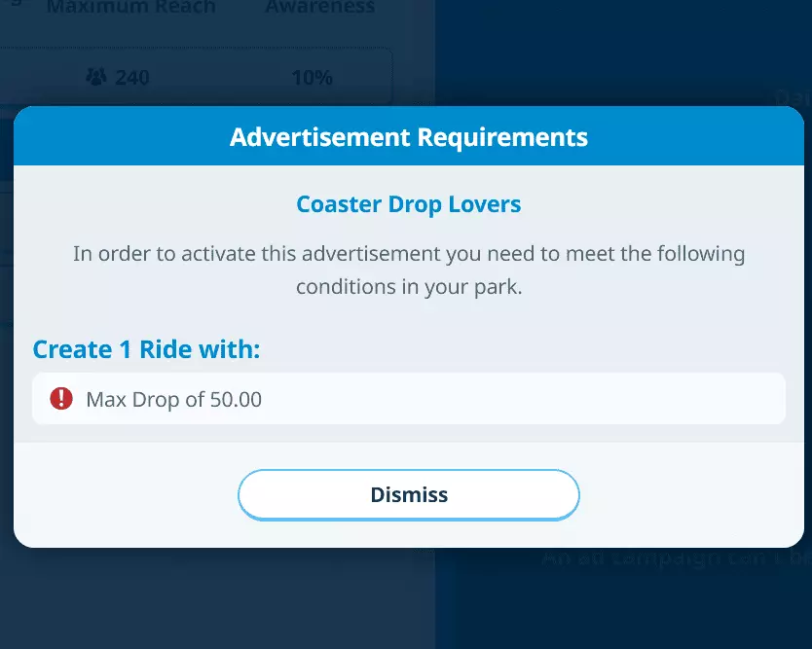Viewport: 812px width, 649px height.
Task: Click the red exclamation warning icon
Action: pos(61,398)
